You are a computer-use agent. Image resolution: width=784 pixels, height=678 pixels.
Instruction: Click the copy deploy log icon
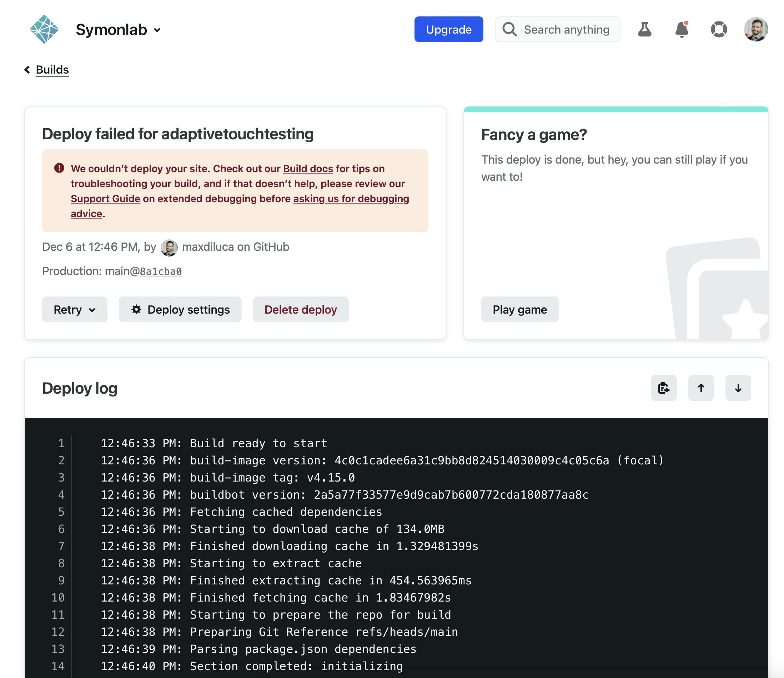point(664,388)
